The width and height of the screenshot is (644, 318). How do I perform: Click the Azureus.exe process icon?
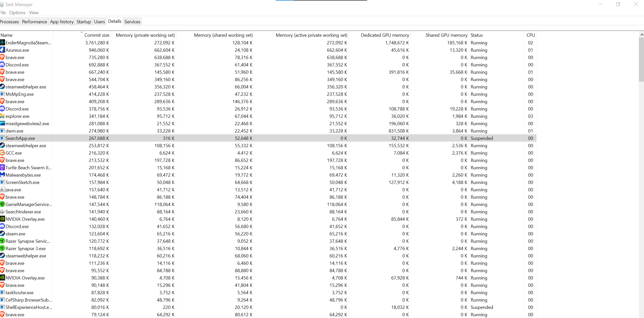pos(3,50)
